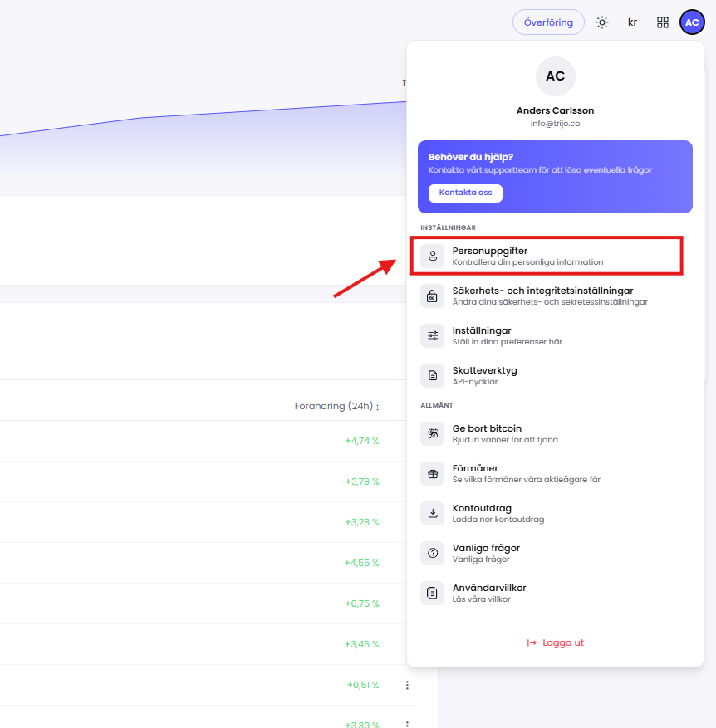
Task: Open the kr currency selector
Action: pos(632,22)
